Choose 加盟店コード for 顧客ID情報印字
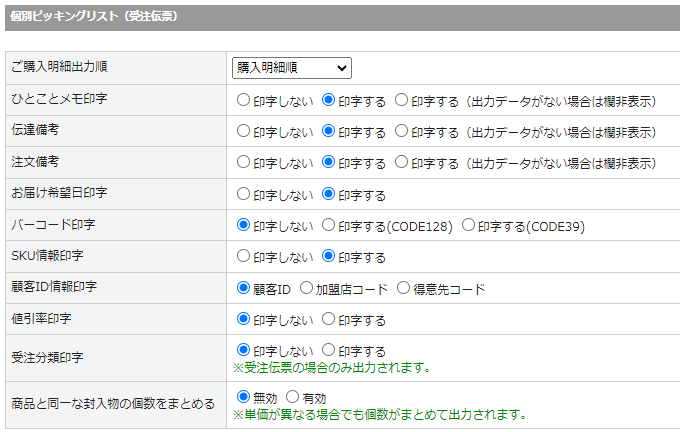680x432 pixels. click(306, 288)
